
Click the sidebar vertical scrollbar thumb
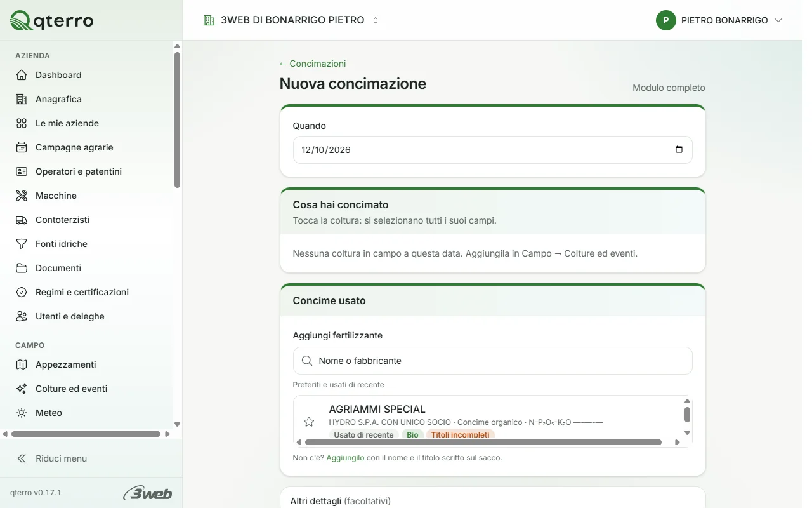178,119
